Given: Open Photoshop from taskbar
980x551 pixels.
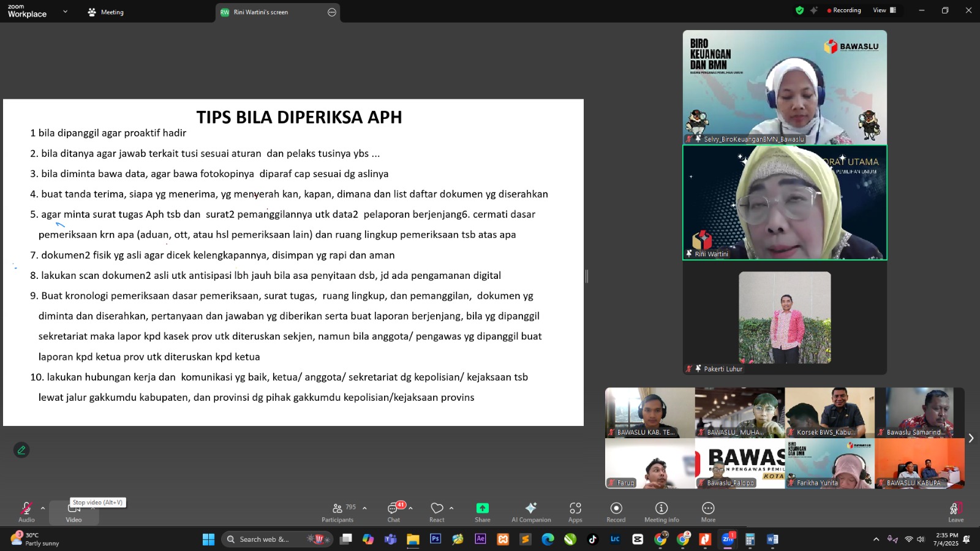Looking at the screenshot, I should pyautogui.click(x=435, y=539).
